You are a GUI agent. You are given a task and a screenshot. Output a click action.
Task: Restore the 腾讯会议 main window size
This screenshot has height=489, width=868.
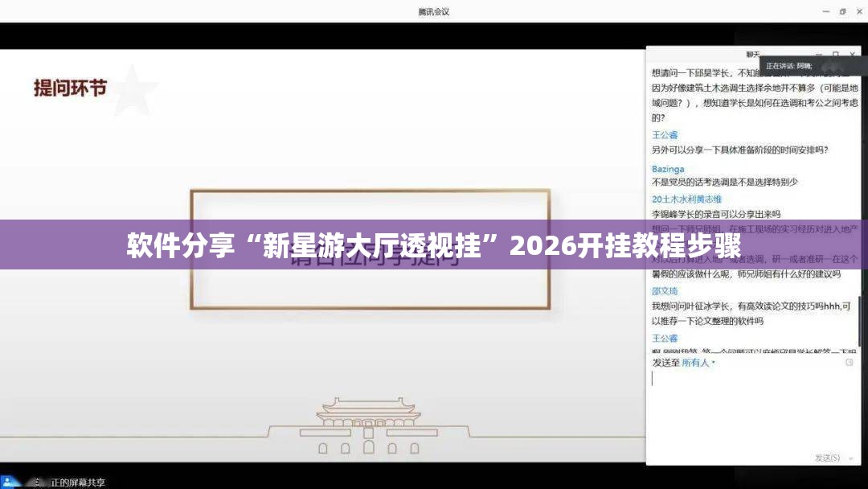click(842, 11)
